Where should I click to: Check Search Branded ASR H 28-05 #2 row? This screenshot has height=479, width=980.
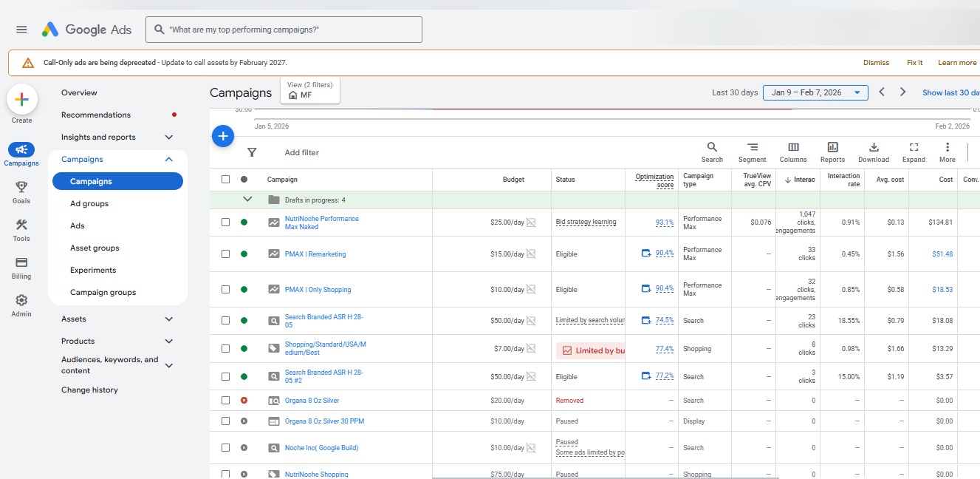point(225,377)
